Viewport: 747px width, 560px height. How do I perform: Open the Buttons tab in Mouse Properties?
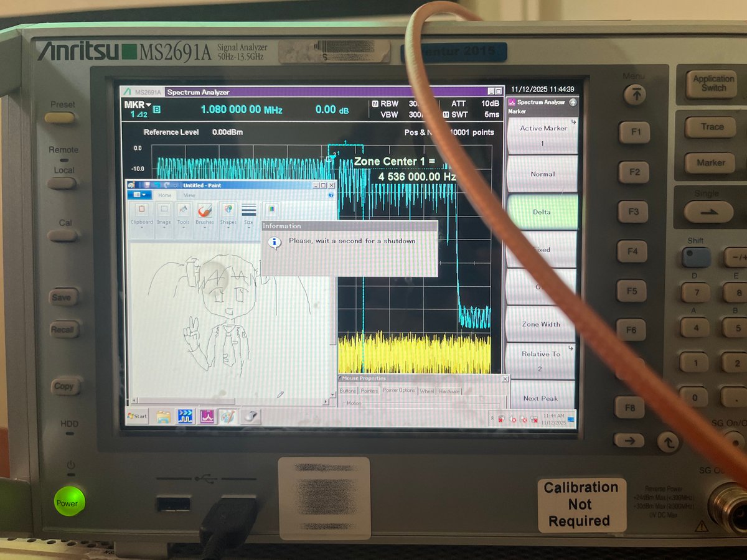pos(347,391)
